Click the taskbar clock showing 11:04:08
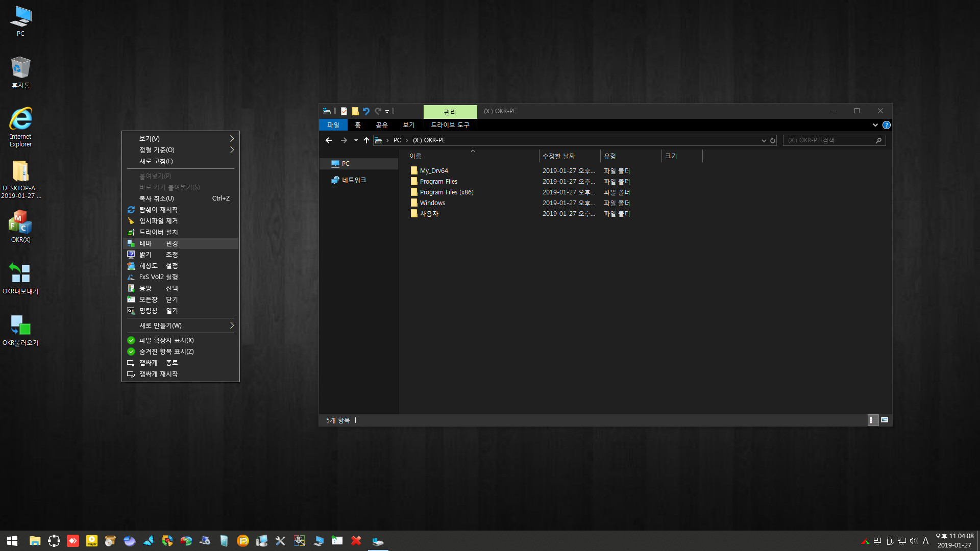The image size is (980, 551). [x=954, y=541]
